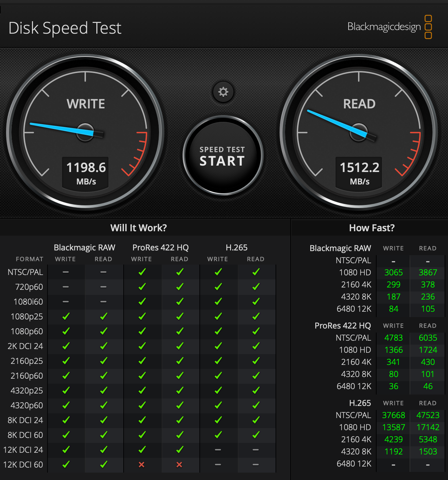This screenshot has width=448, height=480.
Task: Click the checkmark for 1080p60 Blackmagic RAW read
Action: pos(103,331)
